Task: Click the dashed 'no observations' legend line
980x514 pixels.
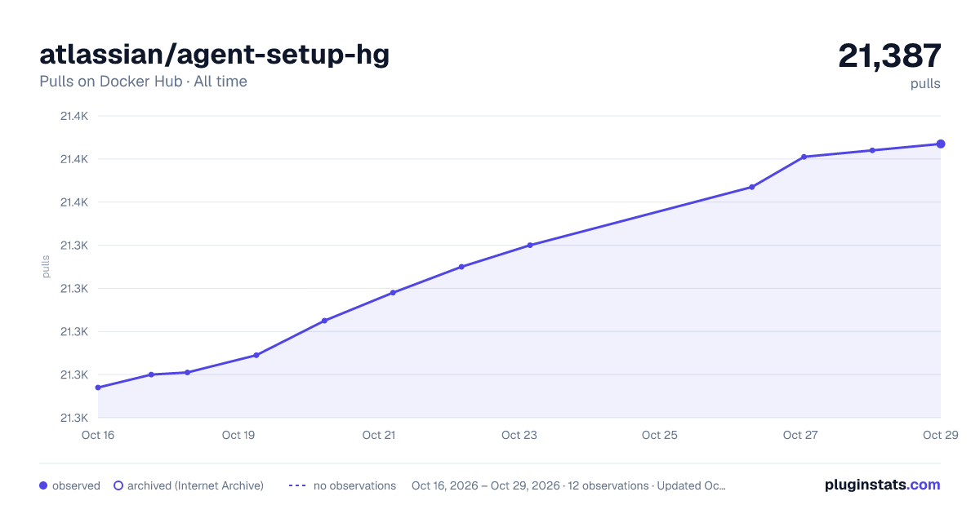Action: pyautogui.click(x=297, y=485)
